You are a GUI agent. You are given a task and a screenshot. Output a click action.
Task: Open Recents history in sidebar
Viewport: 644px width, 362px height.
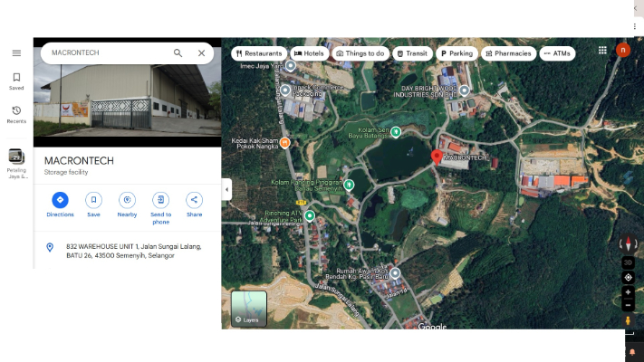coord(16,115)
